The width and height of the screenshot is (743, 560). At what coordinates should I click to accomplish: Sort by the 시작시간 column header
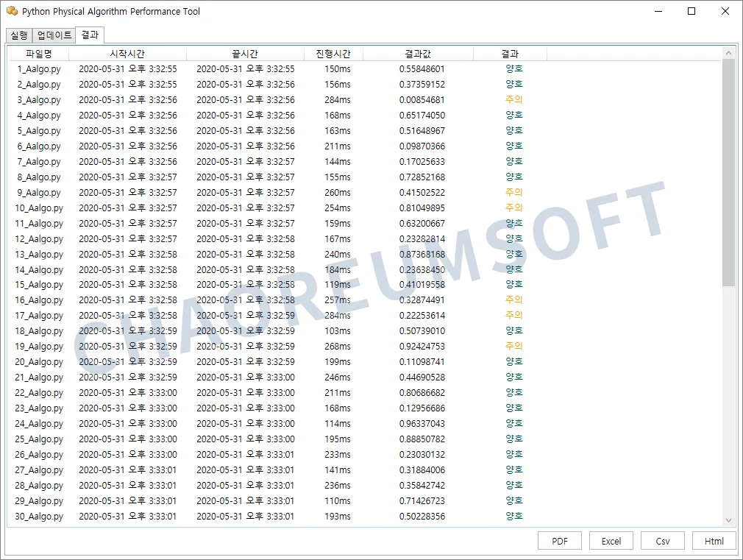[x=127, y=54]
